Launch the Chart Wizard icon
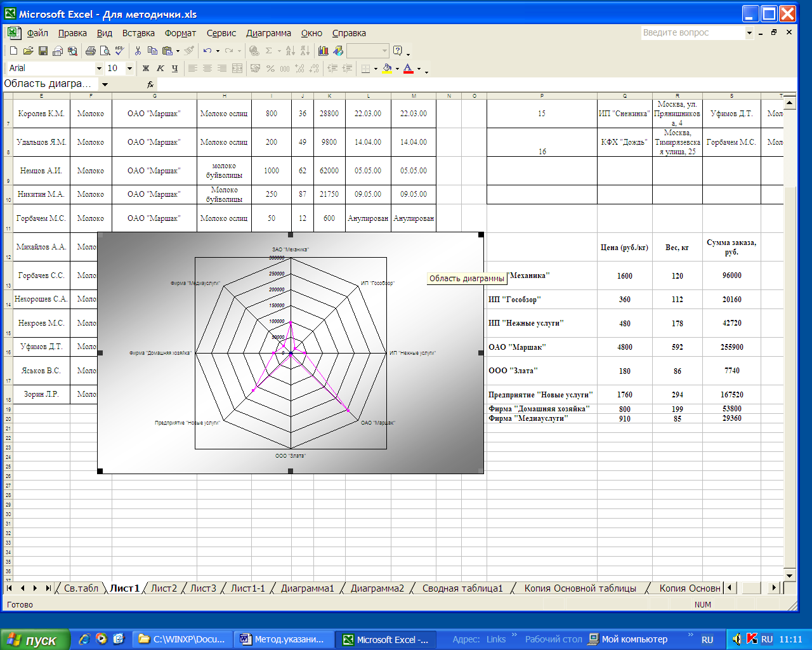The height and width of the screenshot is (650, 812). tap(323, 51)
